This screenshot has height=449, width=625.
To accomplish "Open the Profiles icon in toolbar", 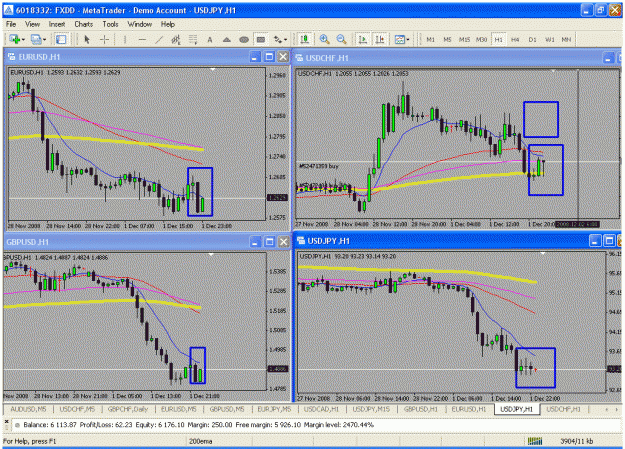I will pos(36,39).
